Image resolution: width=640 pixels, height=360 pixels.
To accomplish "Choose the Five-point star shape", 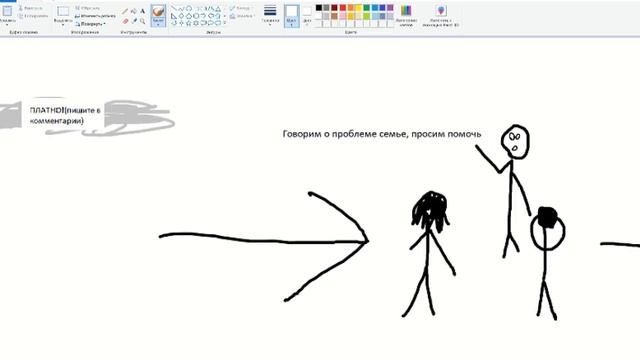I will coord(189,23).
